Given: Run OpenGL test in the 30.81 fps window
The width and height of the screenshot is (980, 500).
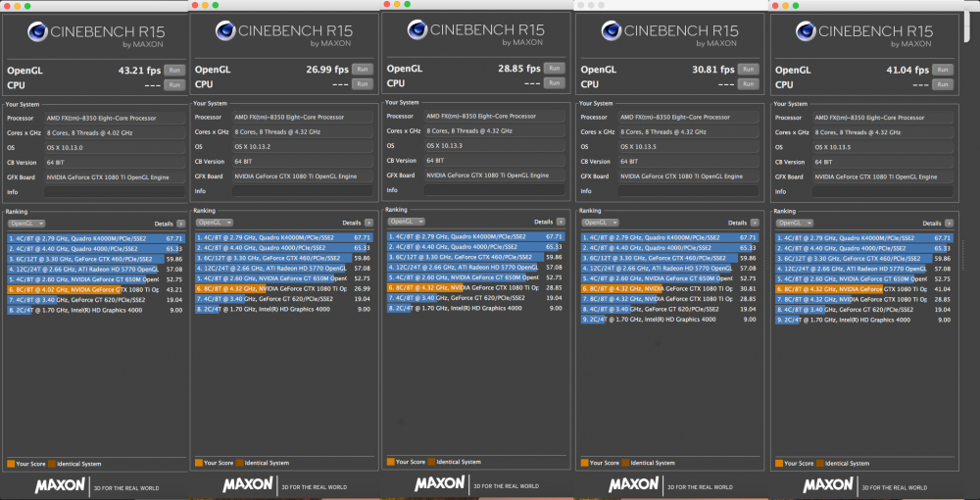Looking at the screenshot, I should (x=748, y=70).
